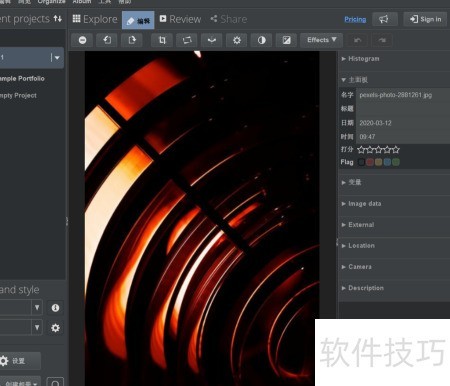Open the Album menu
Screen dimensions: 450x386
(x=82, y=2)
